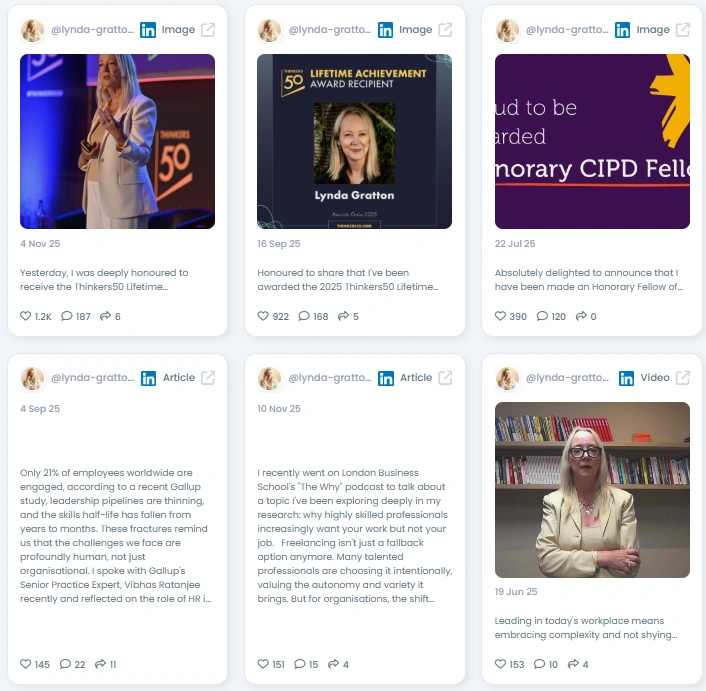Open external link on 16 Sep 25 post
706x691 pixels.
pos(445,30)
